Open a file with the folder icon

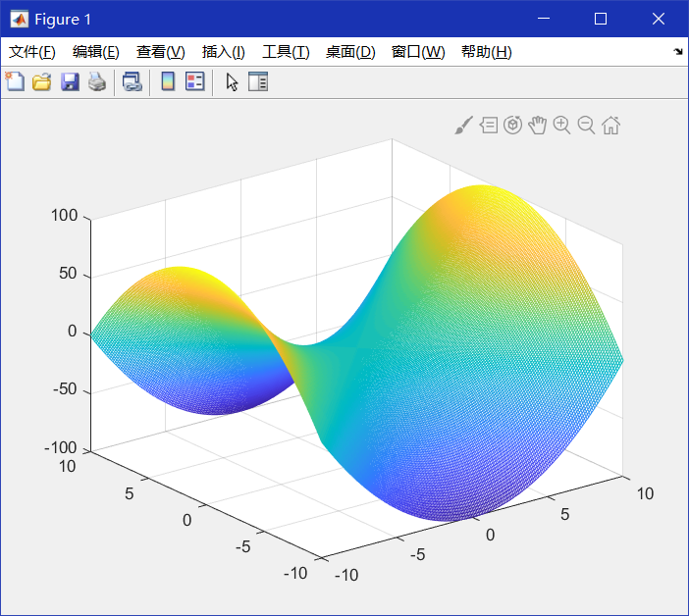[x=42, y=81]
